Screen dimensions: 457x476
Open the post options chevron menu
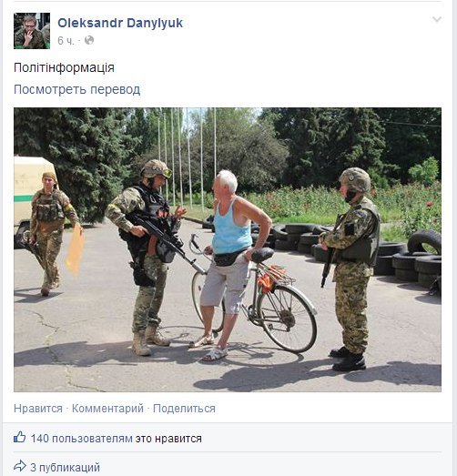click(x=437, y=20)
